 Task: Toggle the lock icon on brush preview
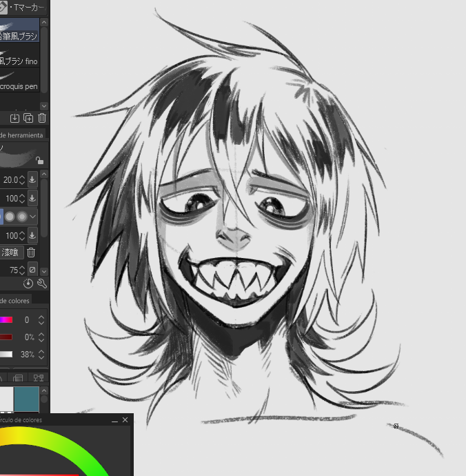(x=39, y=160)
